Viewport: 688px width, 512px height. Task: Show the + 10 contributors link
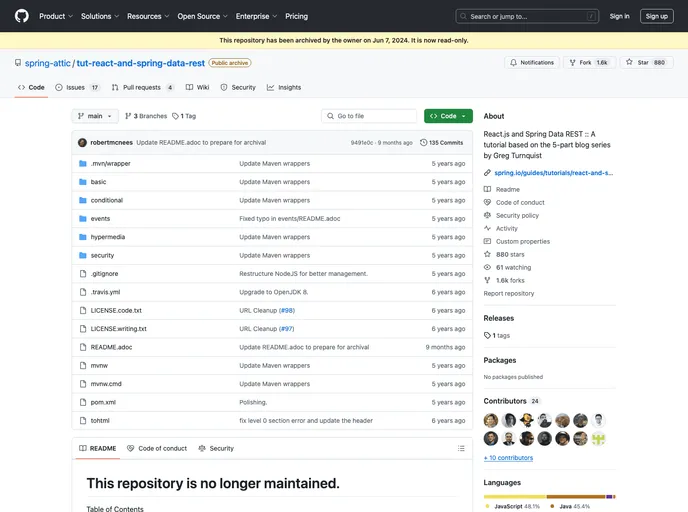[x=508, y=458]
